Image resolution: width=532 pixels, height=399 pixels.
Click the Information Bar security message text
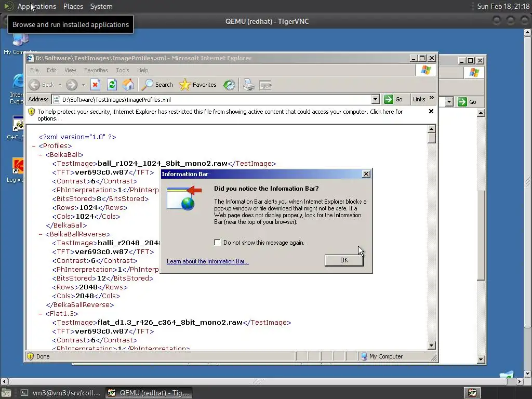point(220,115)
